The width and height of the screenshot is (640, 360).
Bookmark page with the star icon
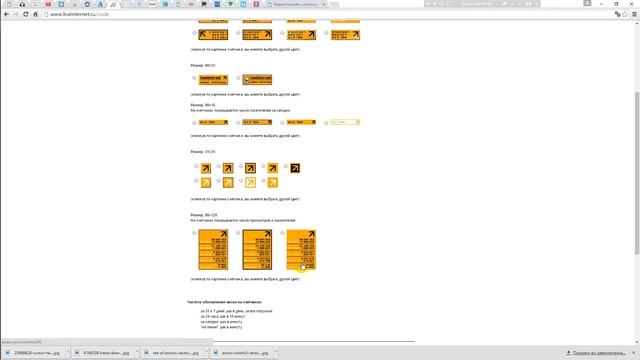click(x=624, y=14)
